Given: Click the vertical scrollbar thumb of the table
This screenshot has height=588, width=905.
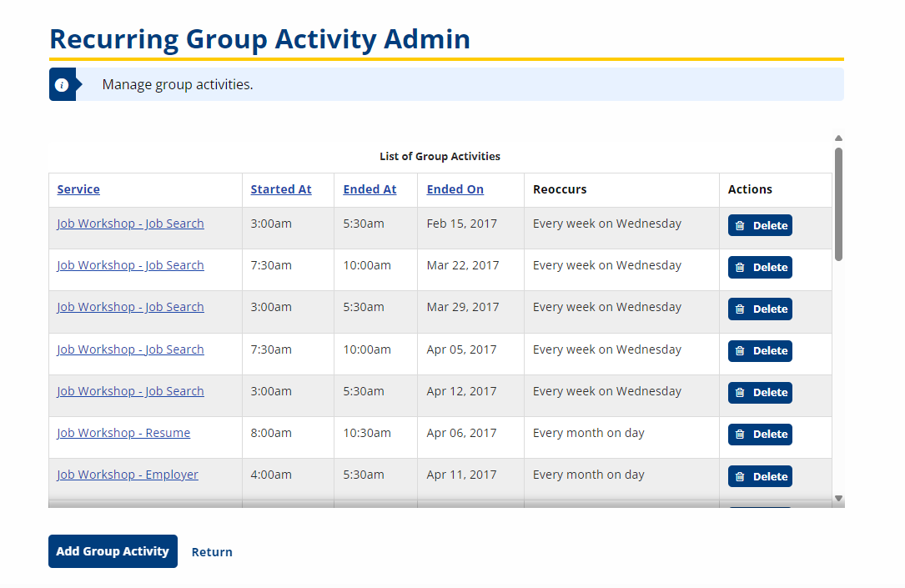Looking at the screenshot, I should pos(838,204).
